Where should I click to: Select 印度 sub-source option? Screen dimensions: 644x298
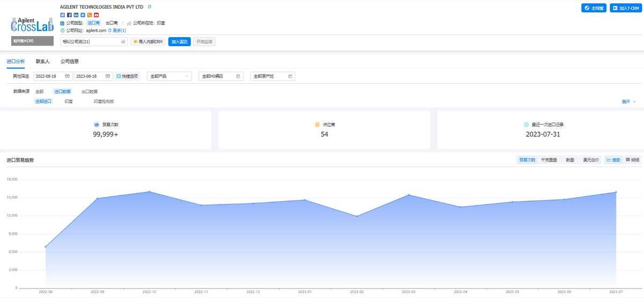click(x=69, y=101)
